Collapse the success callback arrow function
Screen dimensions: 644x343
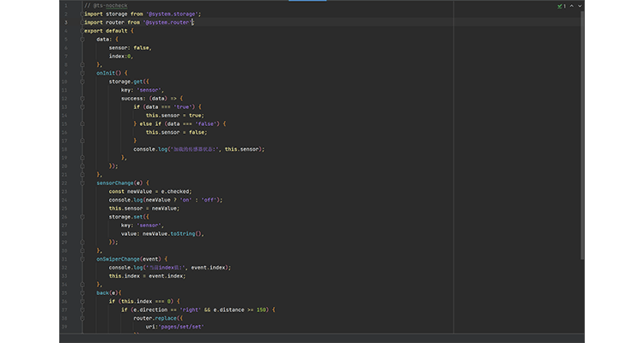[82, 98]
